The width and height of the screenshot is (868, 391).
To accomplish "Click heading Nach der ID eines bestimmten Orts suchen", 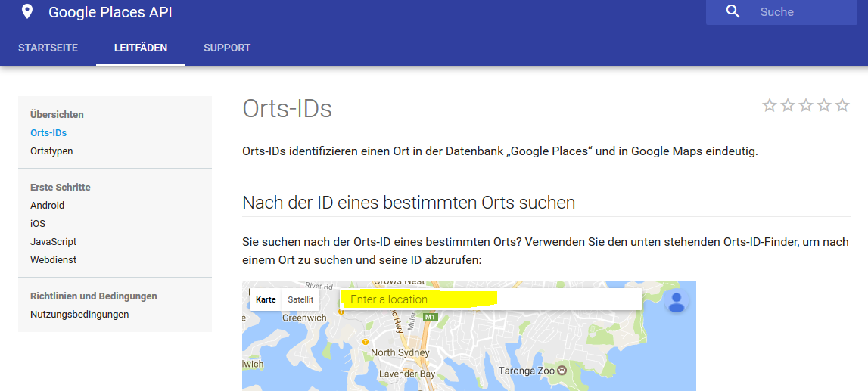I will [409, 203].
